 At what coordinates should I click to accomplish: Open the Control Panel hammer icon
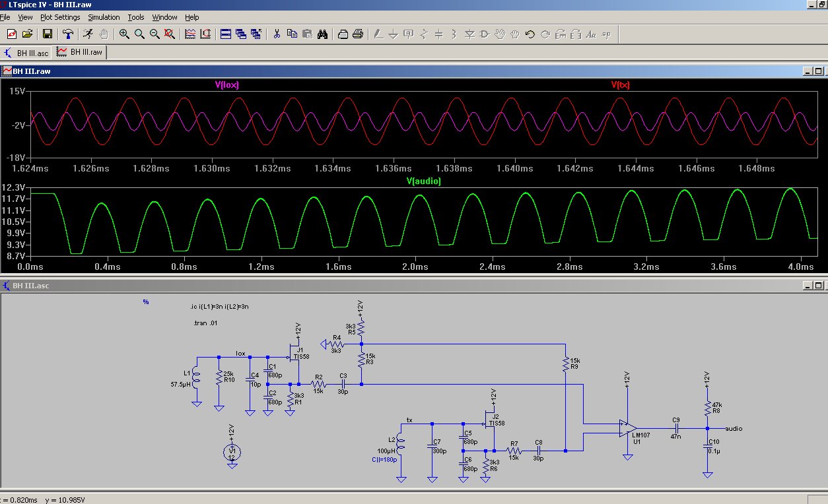click(67, 34)
